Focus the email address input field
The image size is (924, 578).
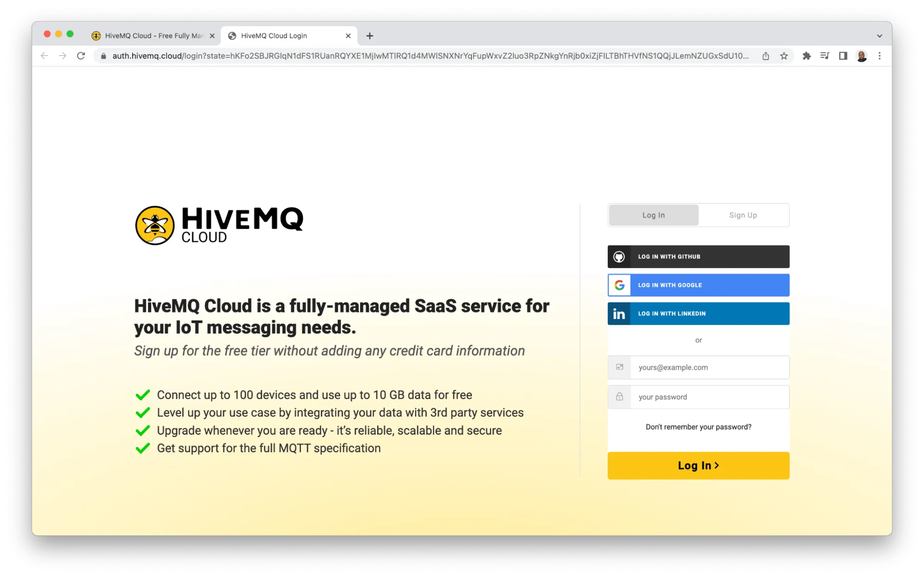coord(709,368)
